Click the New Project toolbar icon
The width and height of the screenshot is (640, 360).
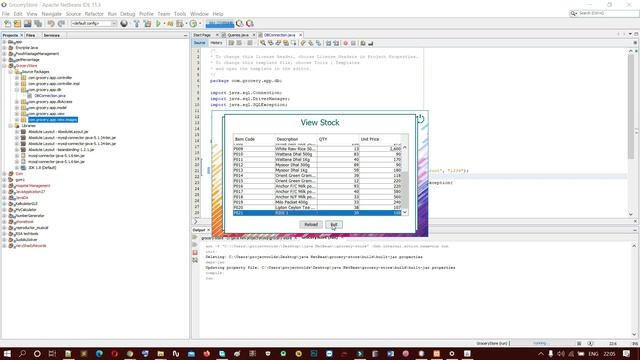point(17,24)
